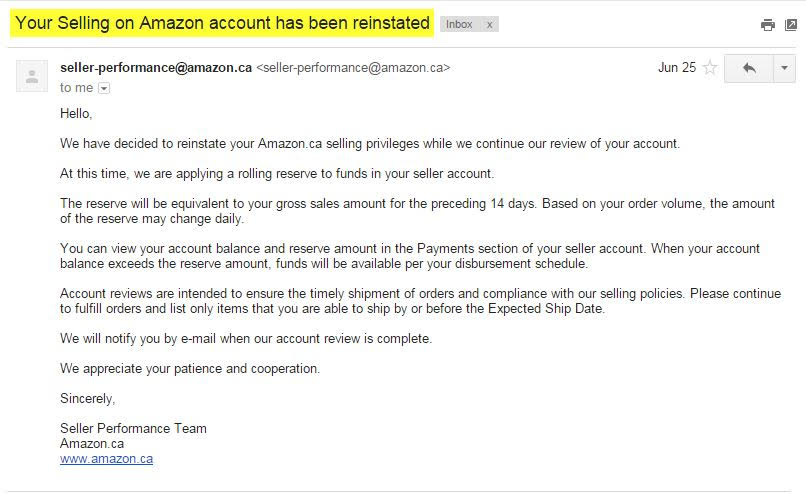Print this email using the printer icon
Image resolution: width=806 pixels, height=494 pixels.
767,25
